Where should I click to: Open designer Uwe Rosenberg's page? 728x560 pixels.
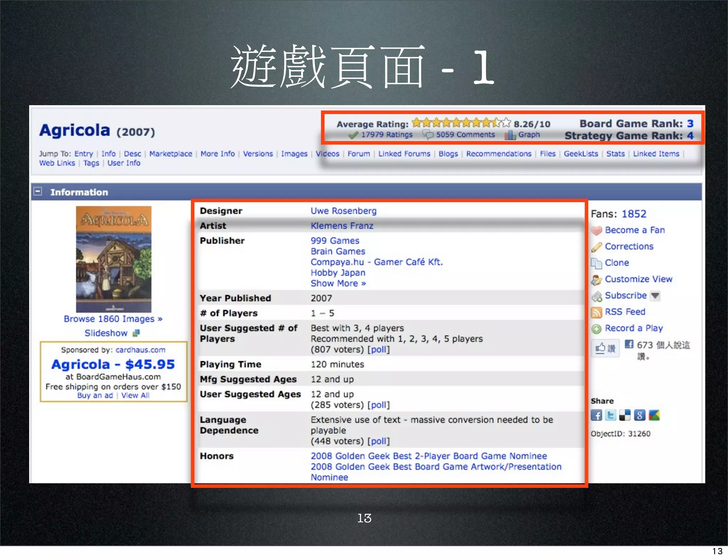tap(343, 211)
